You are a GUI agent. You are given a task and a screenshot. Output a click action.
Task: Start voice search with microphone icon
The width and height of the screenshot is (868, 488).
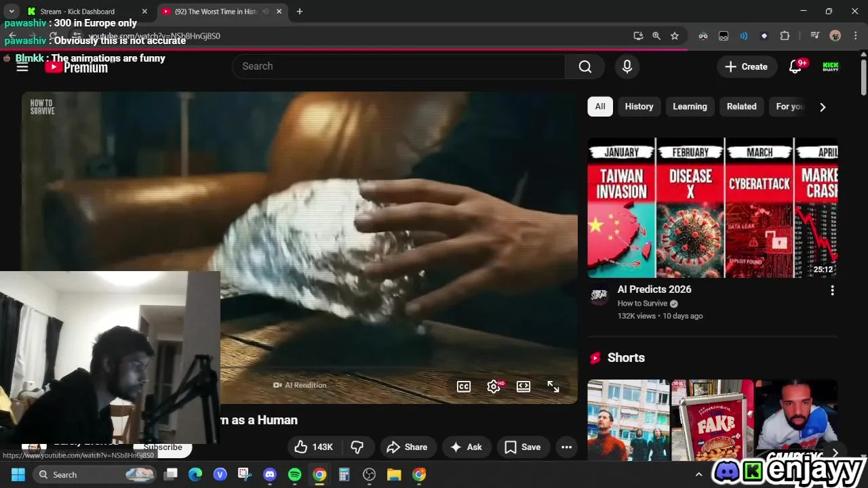coord(627,66)
